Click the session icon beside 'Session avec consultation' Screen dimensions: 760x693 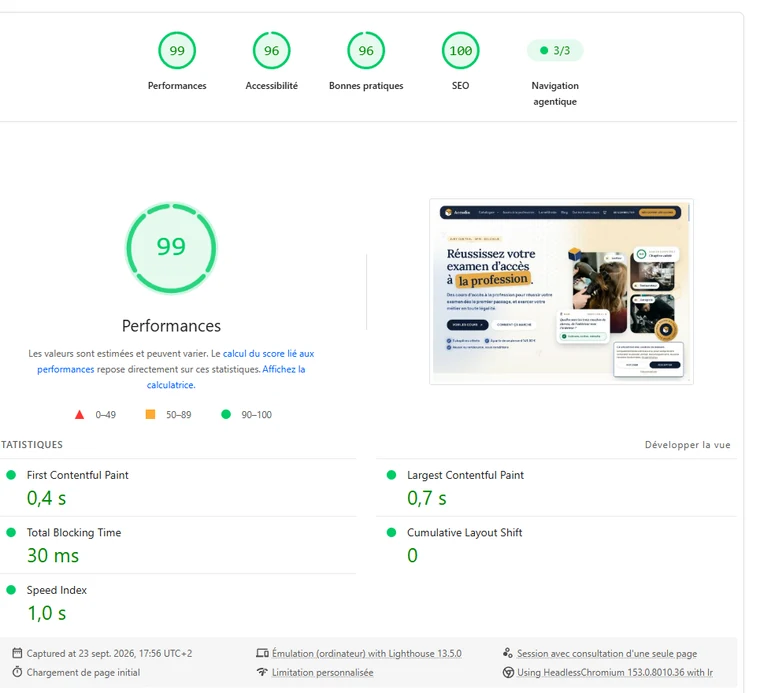507,653
